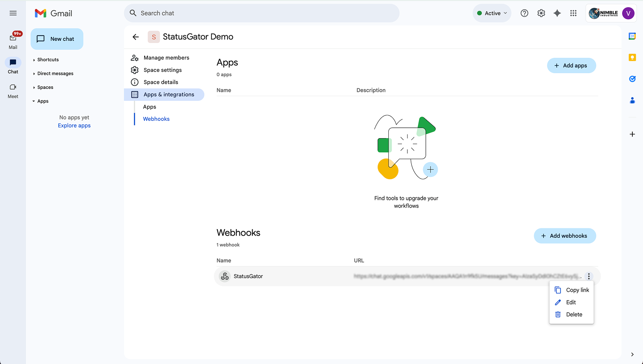Select the Apps sub-item
Image resolution: width=643 pixels, height=364 pixels.
(x=150, y=107)
